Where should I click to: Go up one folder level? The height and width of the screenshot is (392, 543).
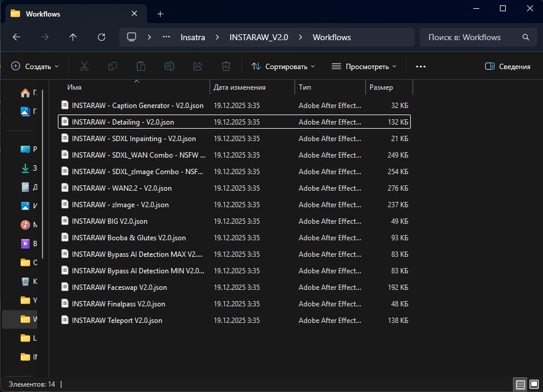click(73, 37)
